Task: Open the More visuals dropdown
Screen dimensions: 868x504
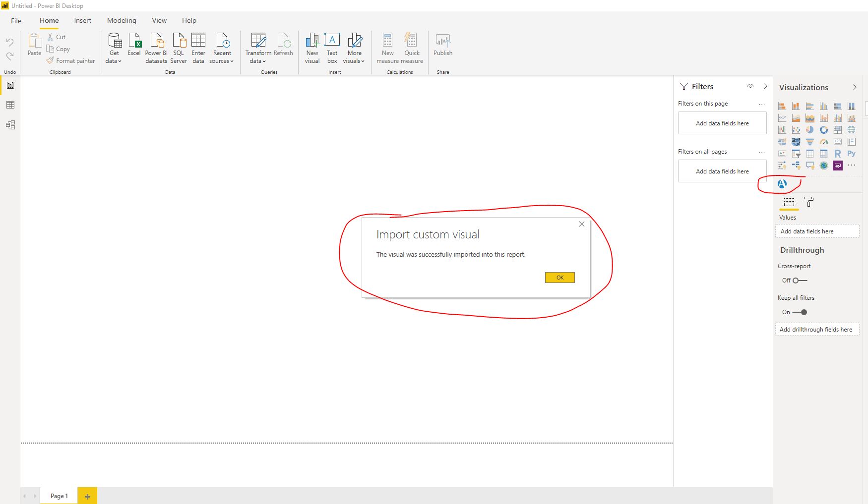Action: point(354,49)
